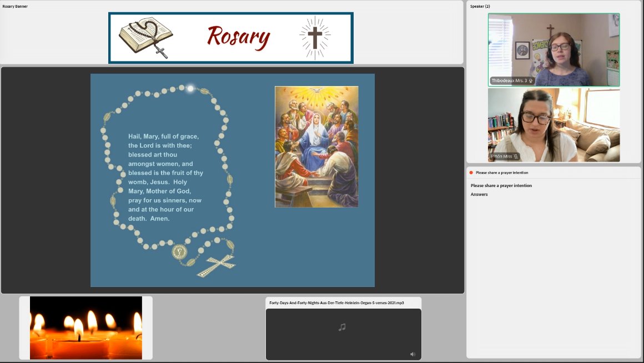The width and height of the screenshot is (644, 363).
Task: Click the volume speaker icon in the MP3 pod
Action: coord(412,354)
